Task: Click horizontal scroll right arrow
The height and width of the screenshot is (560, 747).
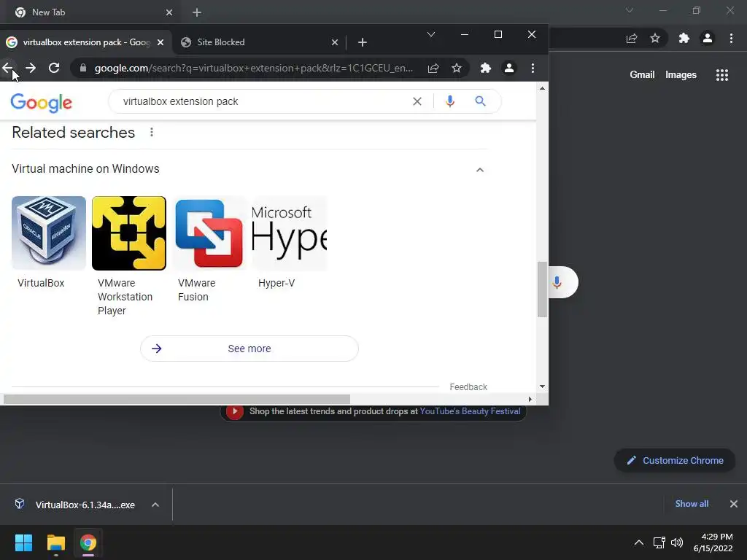Action: click(x=530, y=399)
